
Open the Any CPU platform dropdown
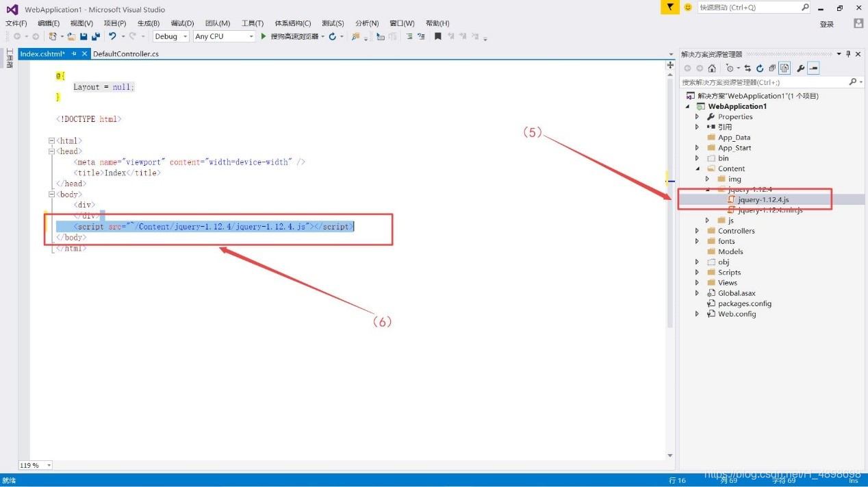point(251,36)
